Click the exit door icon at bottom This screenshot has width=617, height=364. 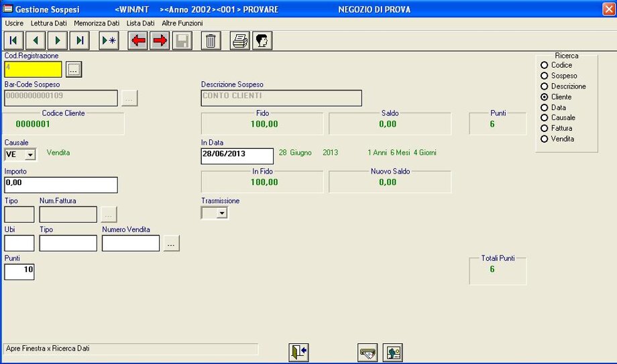[x=298, y=353]
